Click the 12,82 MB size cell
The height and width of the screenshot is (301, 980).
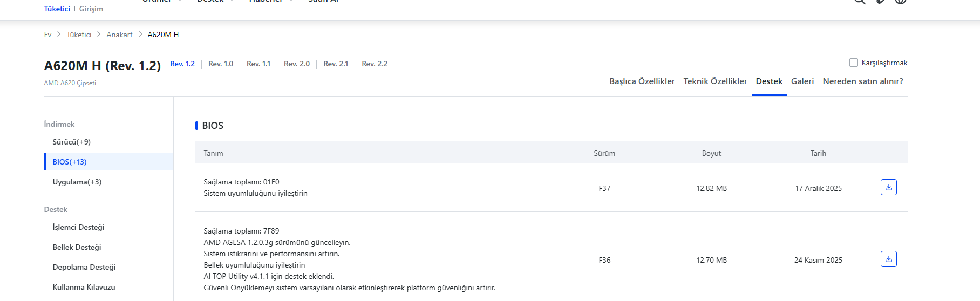click(711, 188)
